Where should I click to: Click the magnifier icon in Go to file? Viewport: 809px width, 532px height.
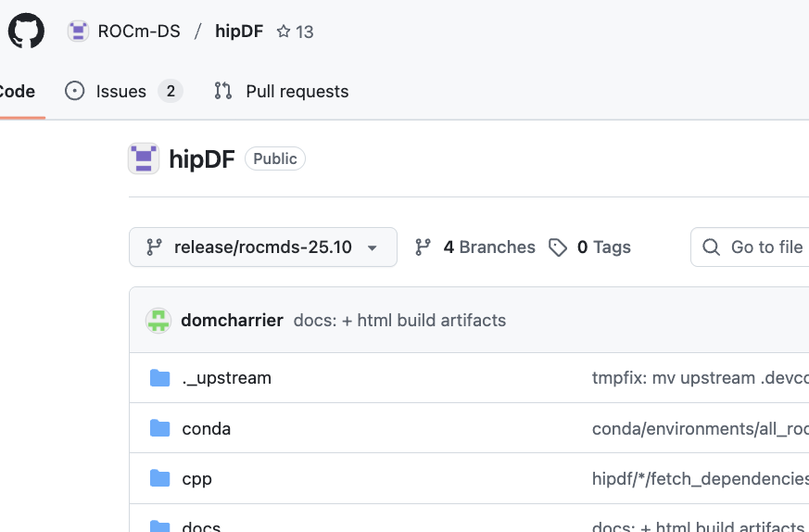(x=711, y=247)
